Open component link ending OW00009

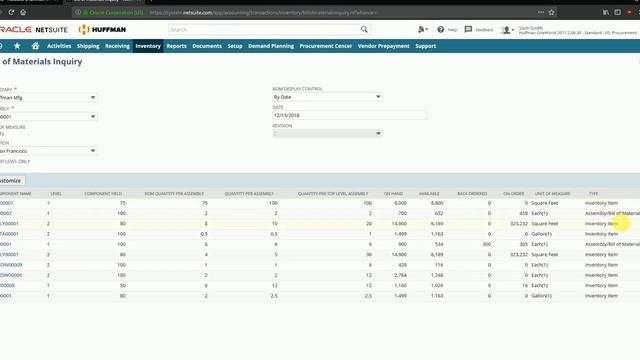click(x=11, y=265)
